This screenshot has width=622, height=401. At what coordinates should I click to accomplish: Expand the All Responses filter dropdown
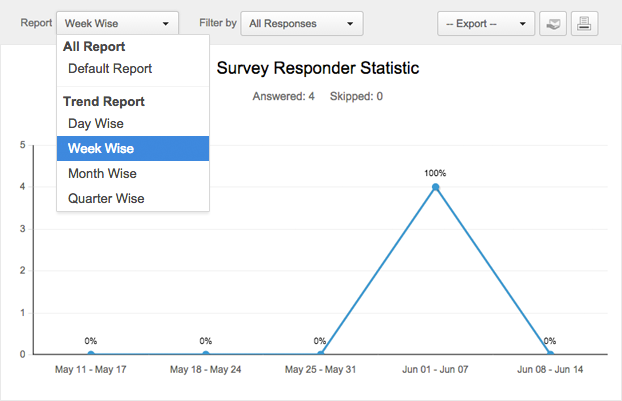coord(301,23)
